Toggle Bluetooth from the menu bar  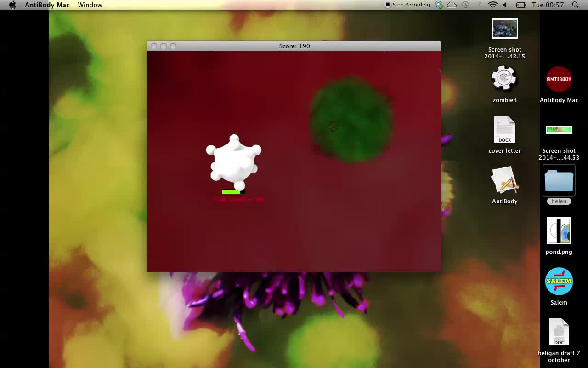(x=479, y=5)
